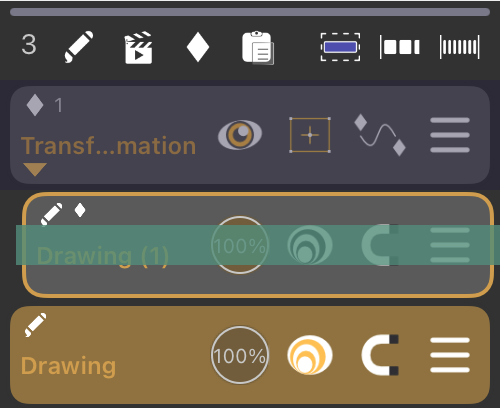Switch to the medium frame spacing view

400,47
